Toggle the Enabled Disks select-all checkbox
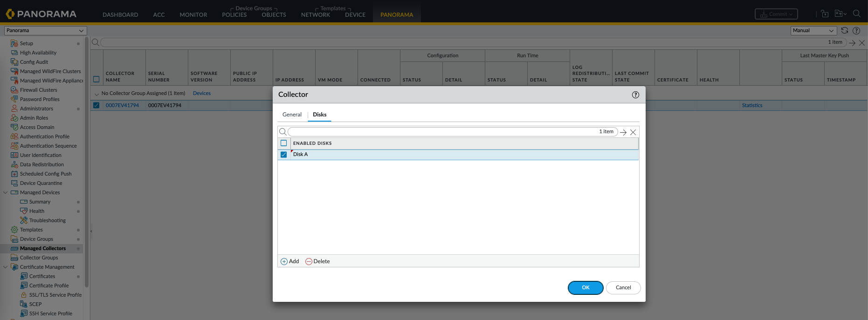This screenshot has height=320, width=868. [283, 143]
